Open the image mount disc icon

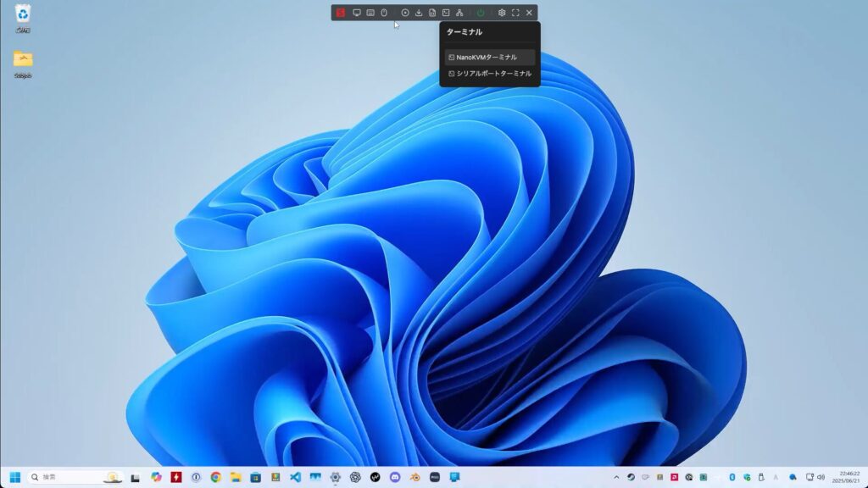pos(405,13)
